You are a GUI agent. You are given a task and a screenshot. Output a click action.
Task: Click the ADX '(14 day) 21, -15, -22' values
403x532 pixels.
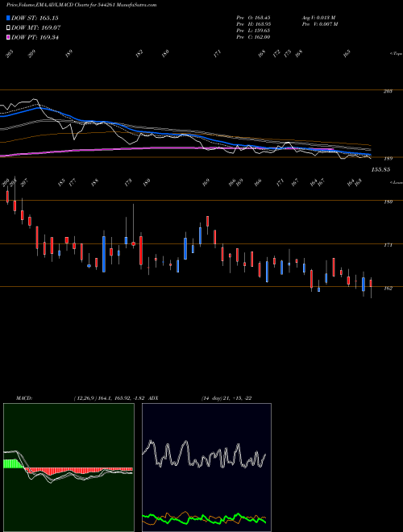226,397
